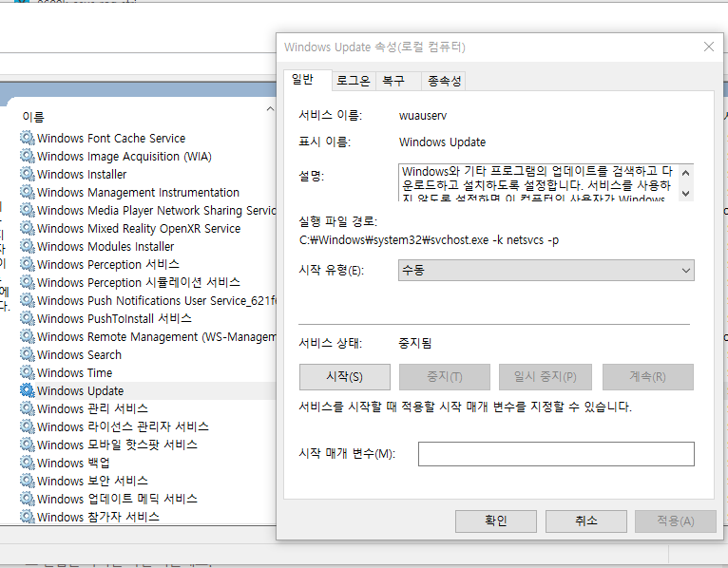
Task: Select Windows 백업 service row
Action: pyautogui.click(x=147, y=463)
